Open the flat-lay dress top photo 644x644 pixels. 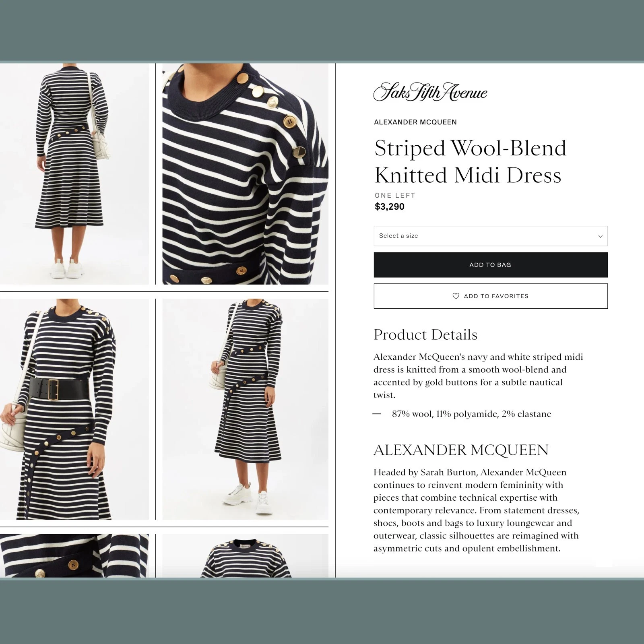click(x=245, y=556)
